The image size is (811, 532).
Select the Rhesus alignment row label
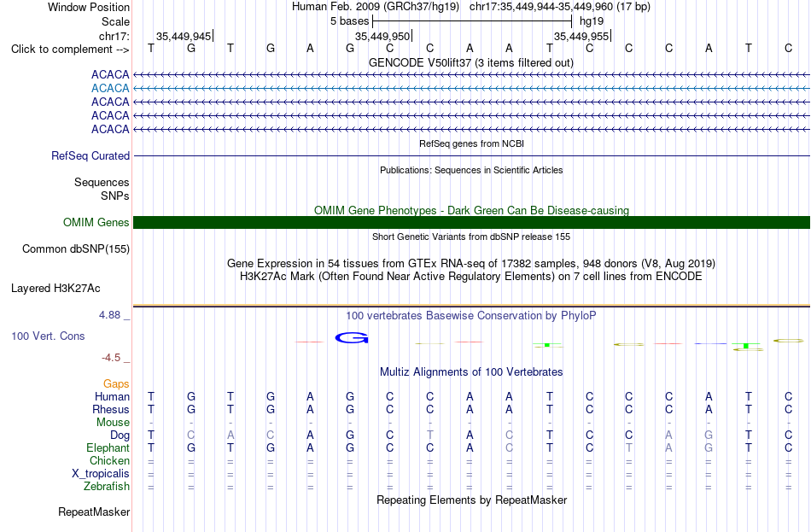point(111,409)
